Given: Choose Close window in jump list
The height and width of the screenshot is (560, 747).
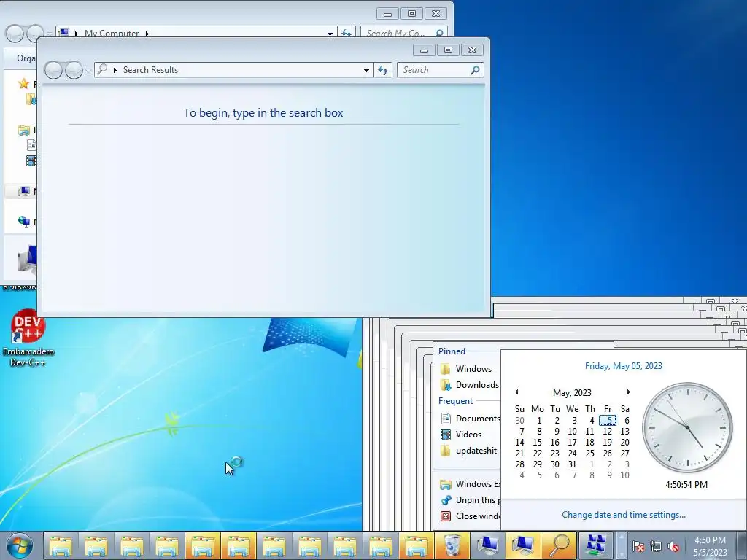Looking at the screenshot, I should tap(469, 516).
